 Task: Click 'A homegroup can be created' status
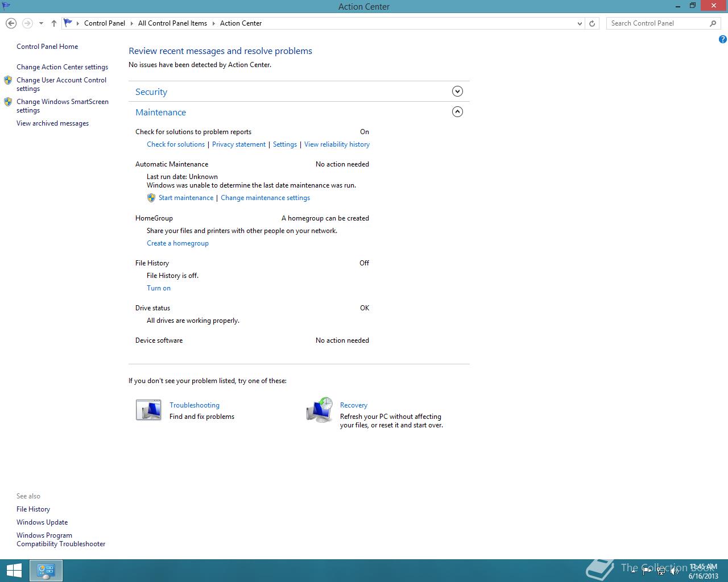click(325, 218)
